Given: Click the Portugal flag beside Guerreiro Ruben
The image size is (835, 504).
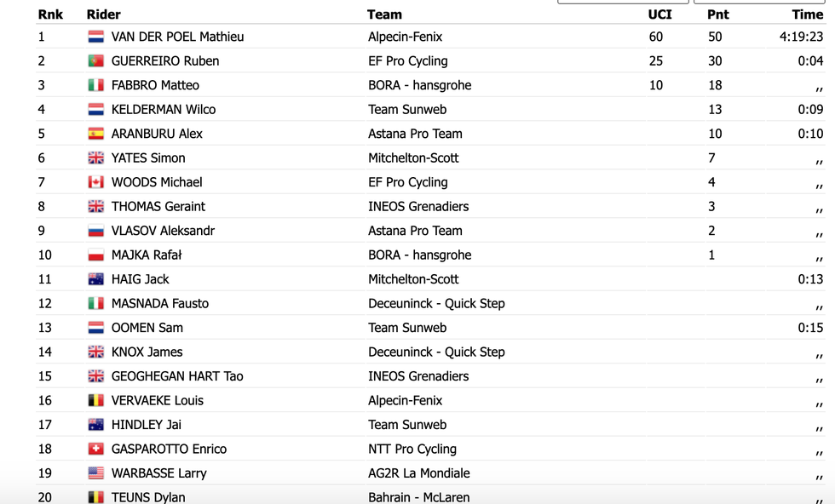Looking at the screenshot, I should [95, 61].
